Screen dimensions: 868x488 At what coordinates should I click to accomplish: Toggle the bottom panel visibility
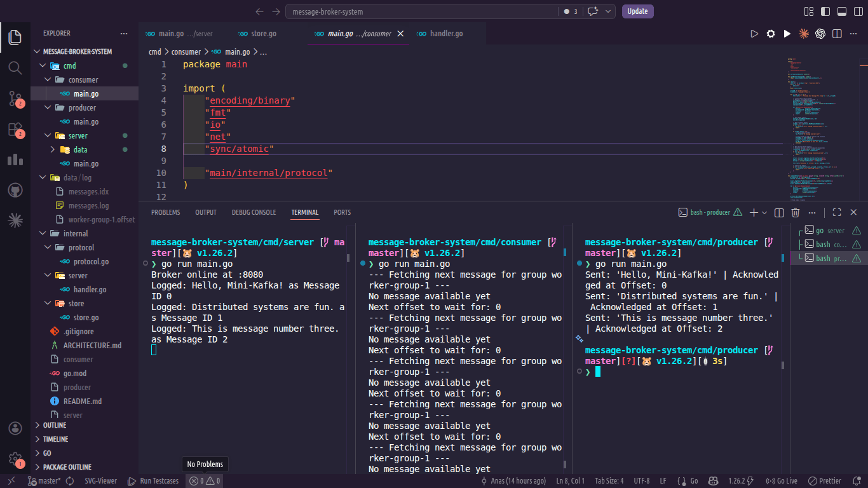pos(842,11)
